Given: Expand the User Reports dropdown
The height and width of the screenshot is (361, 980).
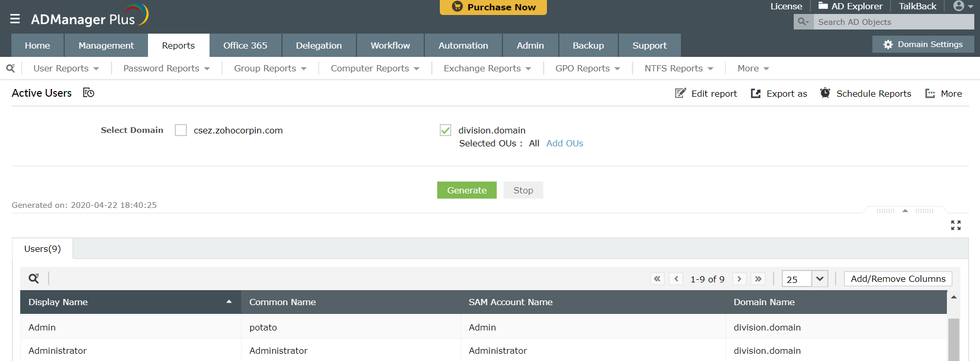Looking at the screenshot, I should tap(66, 68).
